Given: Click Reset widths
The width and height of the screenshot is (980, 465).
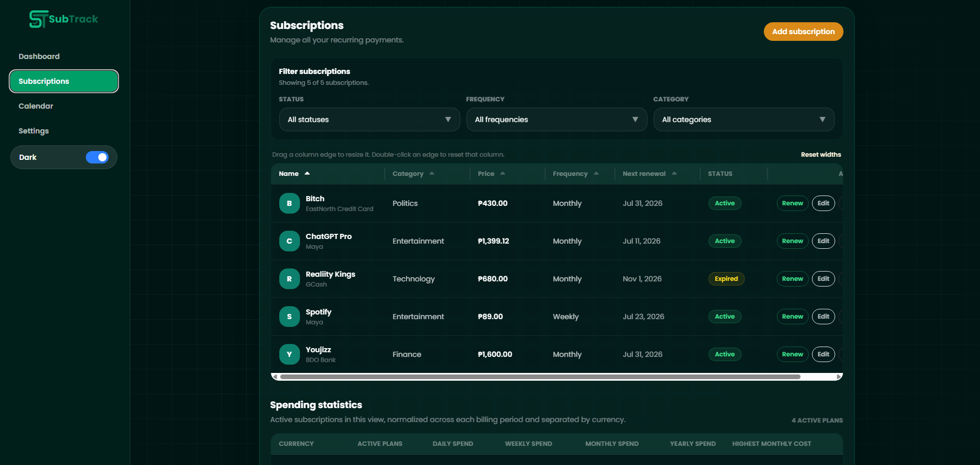Looking at the screenshot, I should point(821,155).
